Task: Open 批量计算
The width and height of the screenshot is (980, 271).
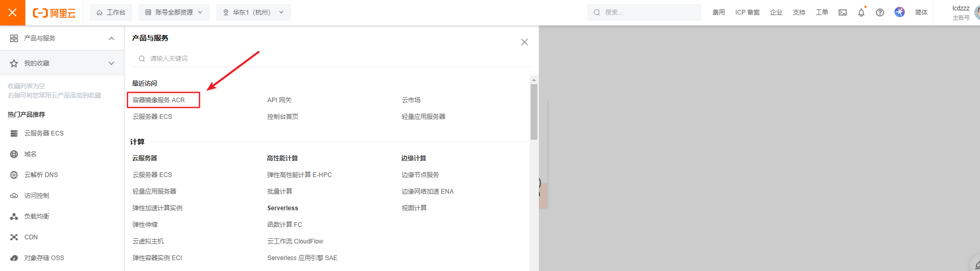Action: [280, 192]
